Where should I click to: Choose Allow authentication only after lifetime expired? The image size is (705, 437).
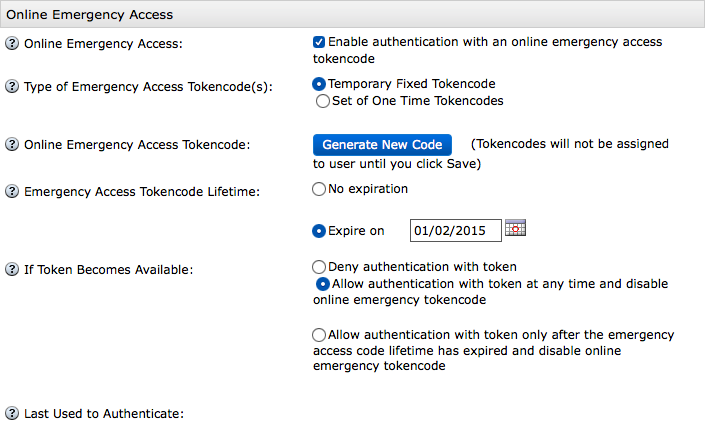[x=319, y=335]
